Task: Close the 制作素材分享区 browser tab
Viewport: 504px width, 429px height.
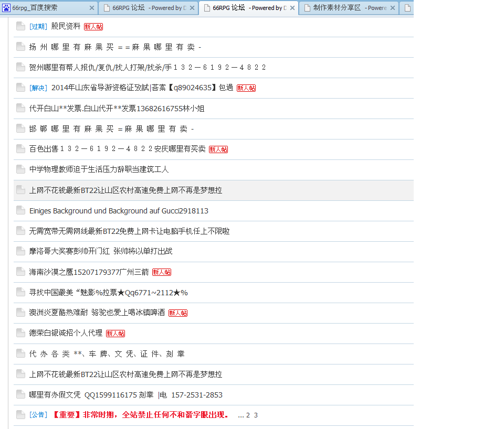Action: click(x=393, y=8)
